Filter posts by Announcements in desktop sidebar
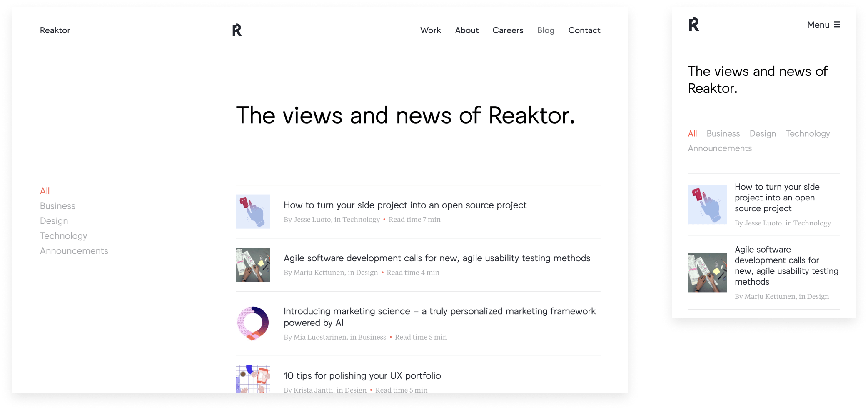 74,251
